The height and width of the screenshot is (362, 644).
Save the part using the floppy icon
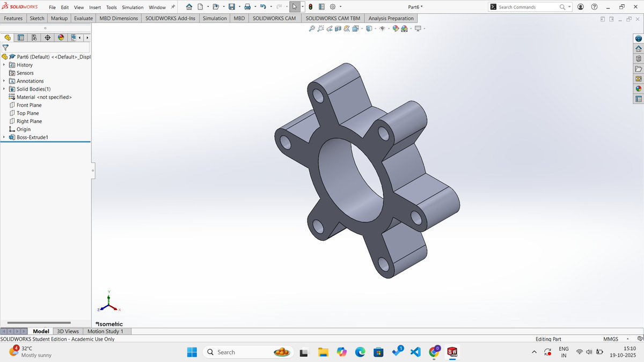click(x=231, y=7)
